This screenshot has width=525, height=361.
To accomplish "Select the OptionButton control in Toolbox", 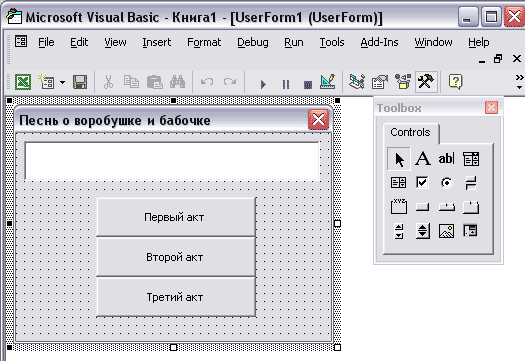I will coord(446,183).
